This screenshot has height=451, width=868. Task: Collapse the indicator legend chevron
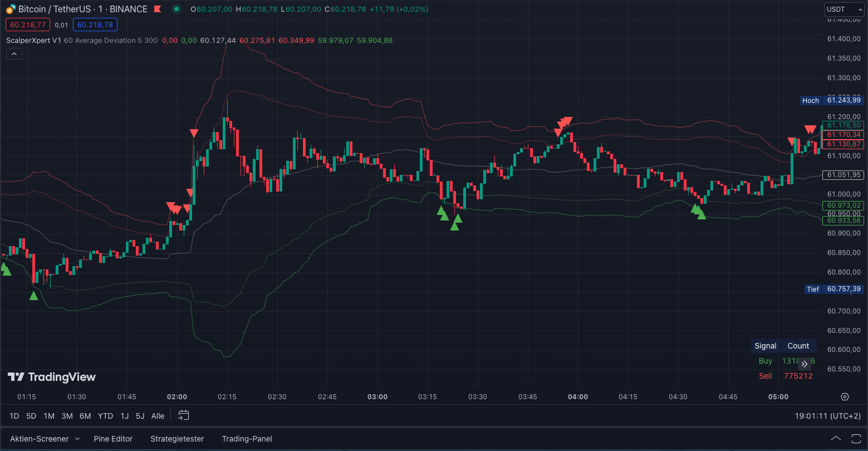point(14,54)
